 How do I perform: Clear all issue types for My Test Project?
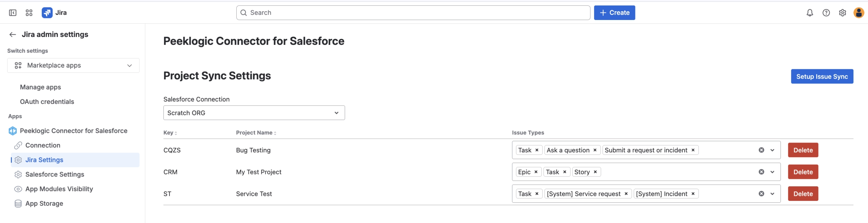coord(762,172)
